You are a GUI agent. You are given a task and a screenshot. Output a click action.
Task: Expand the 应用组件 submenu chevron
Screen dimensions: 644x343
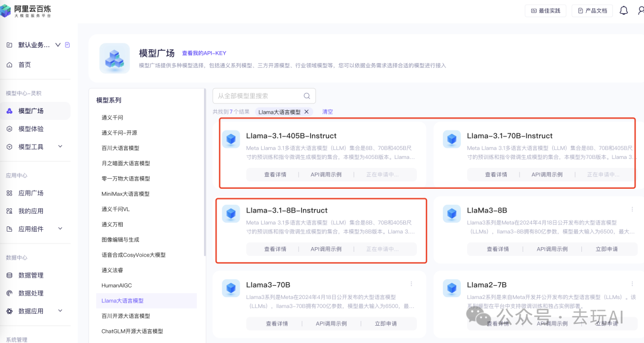pos(60,229)
